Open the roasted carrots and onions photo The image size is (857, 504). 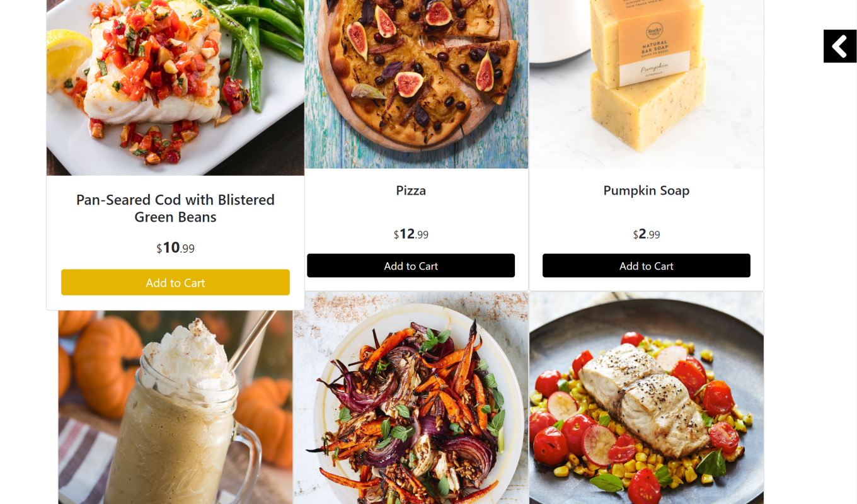tap(411, 398)
